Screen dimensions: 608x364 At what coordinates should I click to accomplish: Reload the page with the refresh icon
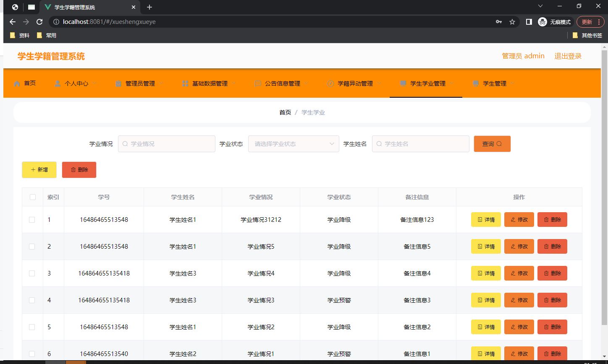pos(39,22)
